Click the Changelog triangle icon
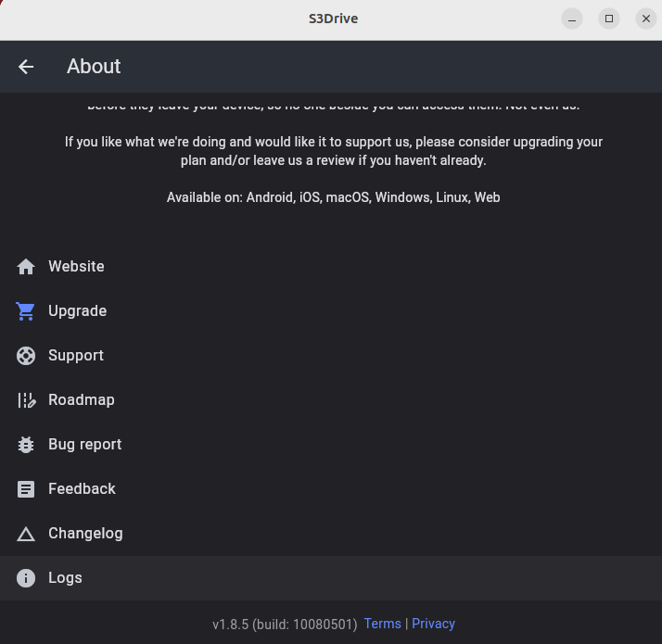Image resolution: width=662 pixels, height=644 pixels. [26, 534]
